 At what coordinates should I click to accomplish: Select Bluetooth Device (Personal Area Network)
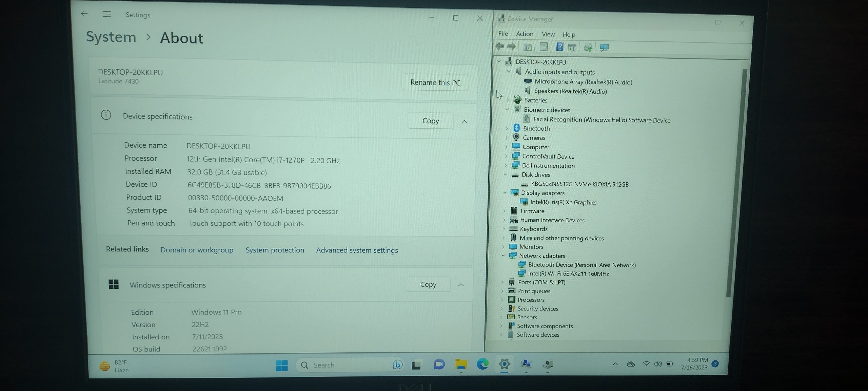[582, 265]
